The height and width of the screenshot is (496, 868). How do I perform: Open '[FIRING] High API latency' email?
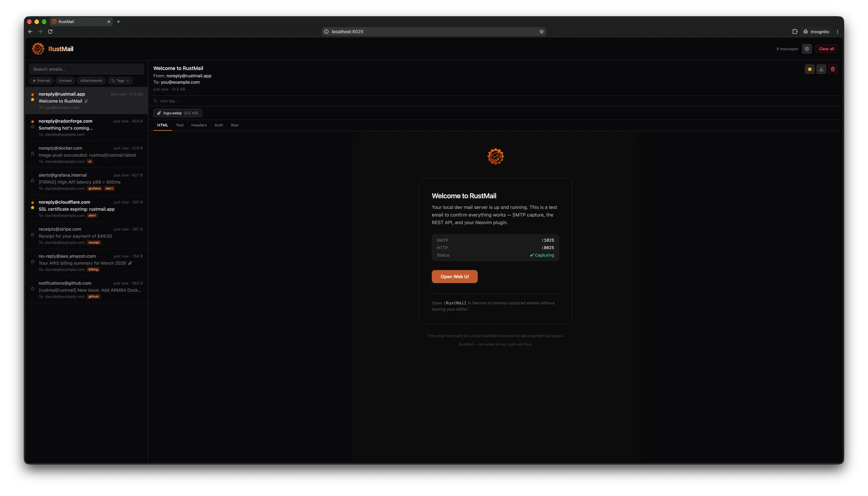[86, 181]
